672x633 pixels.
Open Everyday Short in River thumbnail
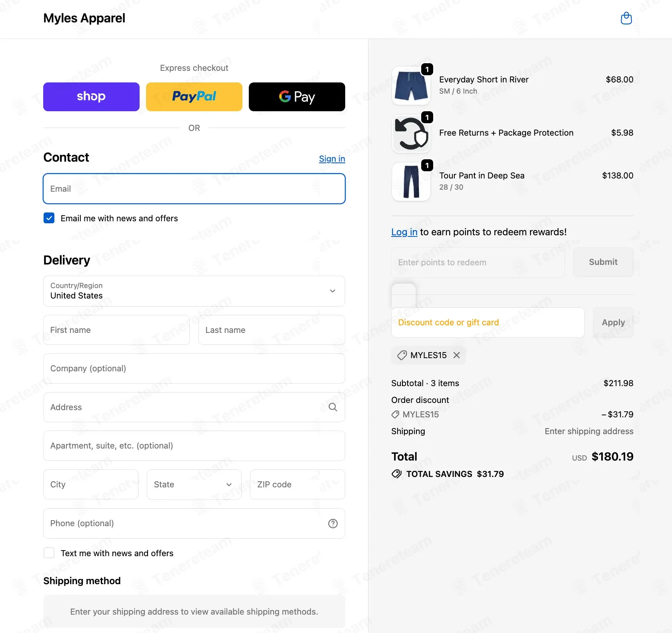(x=411, y=86)
